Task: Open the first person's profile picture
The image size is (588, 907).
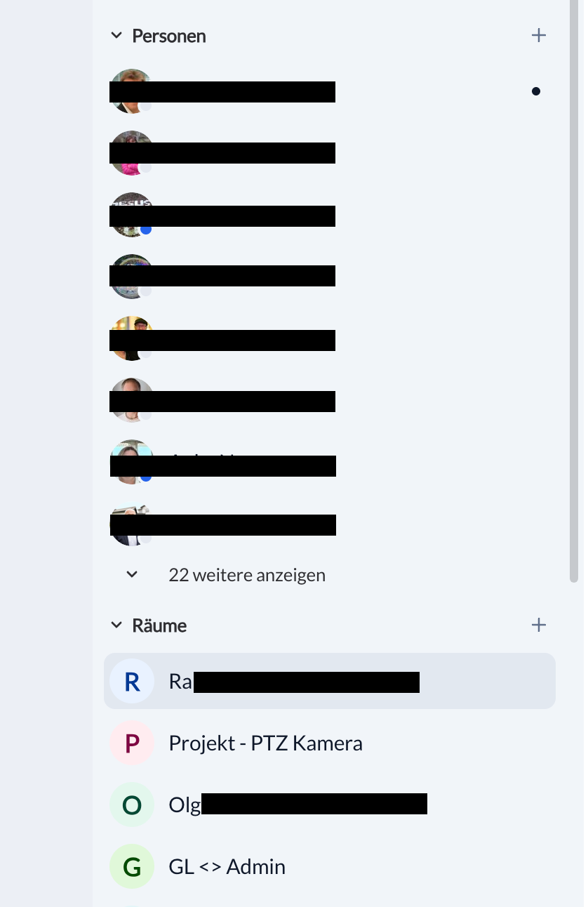Action: pos(132,91)
